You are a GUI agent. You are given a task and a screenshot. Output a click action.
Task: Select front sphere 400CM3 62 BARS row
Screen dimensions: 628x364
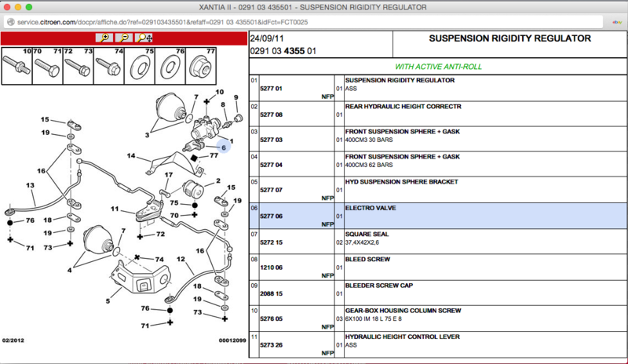pyautogui.click(x=438, y=164)
